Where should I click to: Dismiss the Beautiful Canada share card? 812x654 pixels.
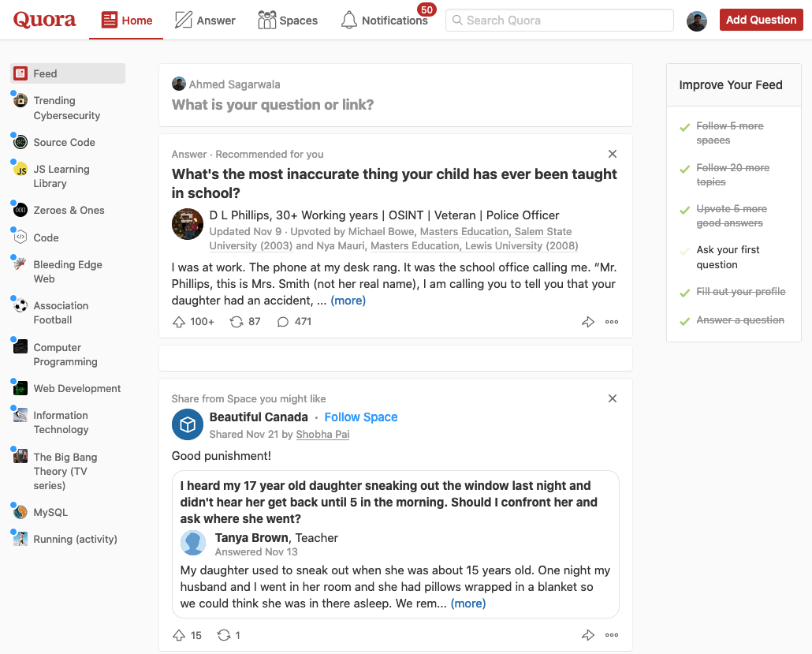pyautogui.click(x=612, y=398)
